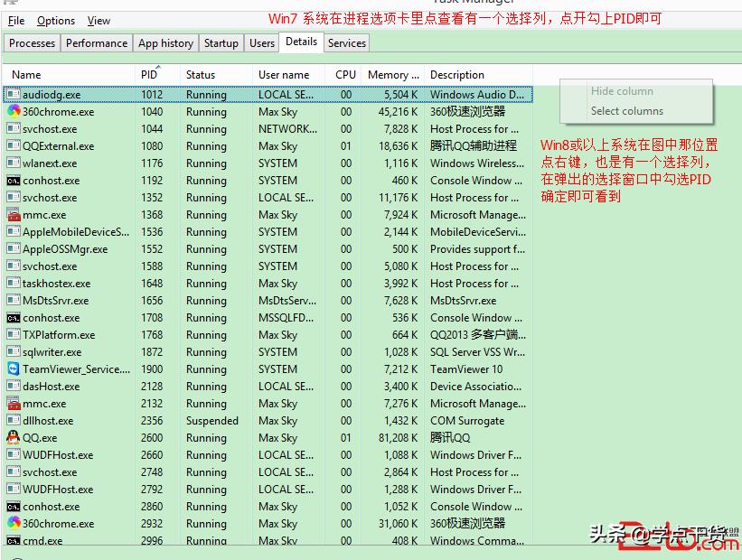Click the TXPlatform.exe icon
The width and height of the screenshot is (742, 560).
tap(13, 334)
